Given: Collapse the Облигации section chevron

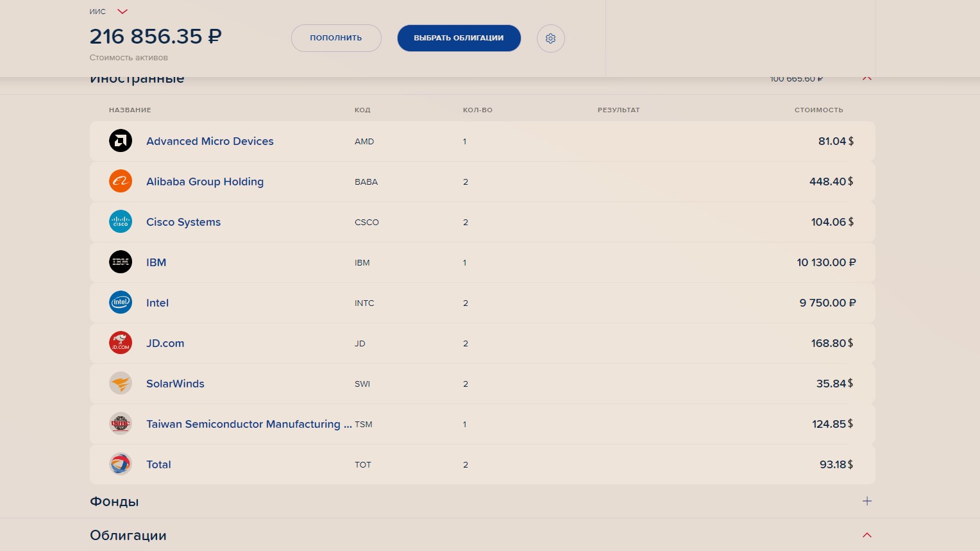Looking at the screenshot, I should click(867, 535).
